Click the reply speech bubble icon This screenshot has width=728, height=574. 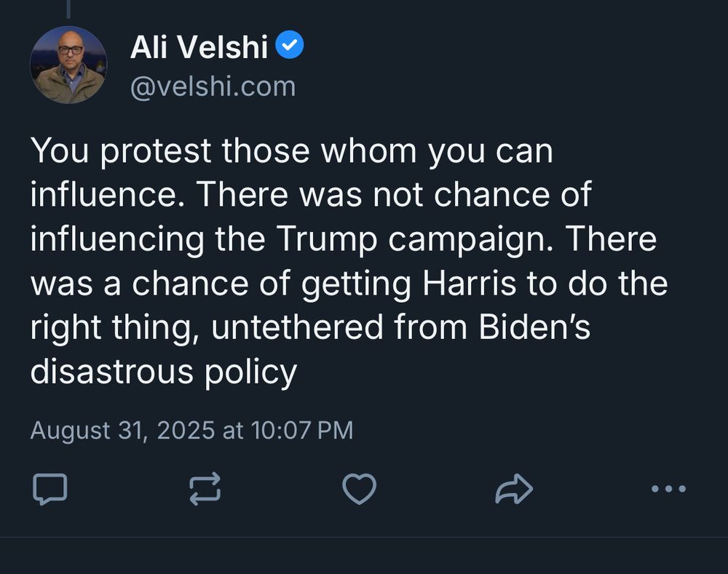coord(50,489)
